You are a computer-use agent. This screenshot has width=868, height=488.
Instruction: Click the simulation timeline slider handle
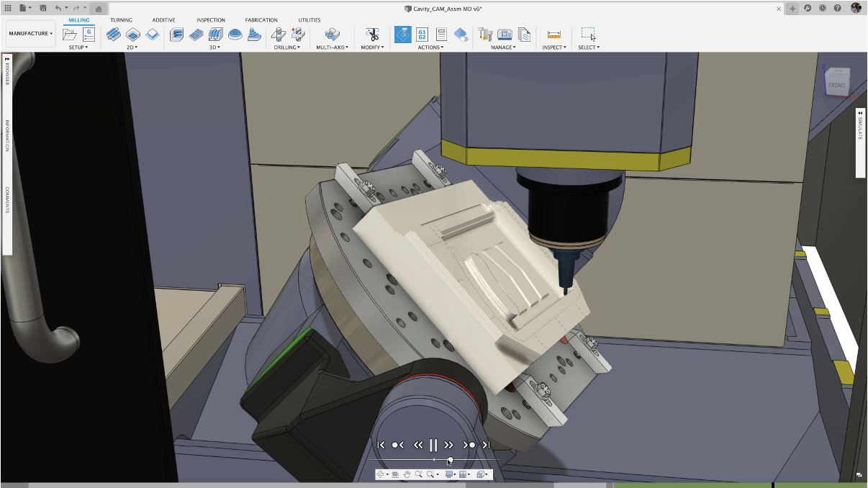point(450,460)
